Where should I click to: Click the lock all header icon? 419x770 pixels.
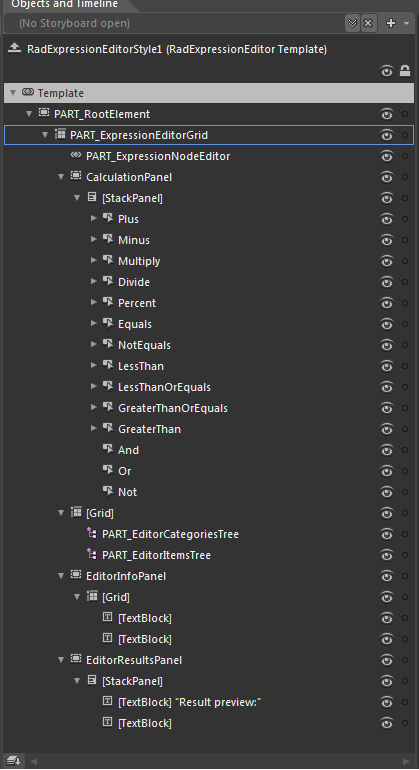(405, 71)
